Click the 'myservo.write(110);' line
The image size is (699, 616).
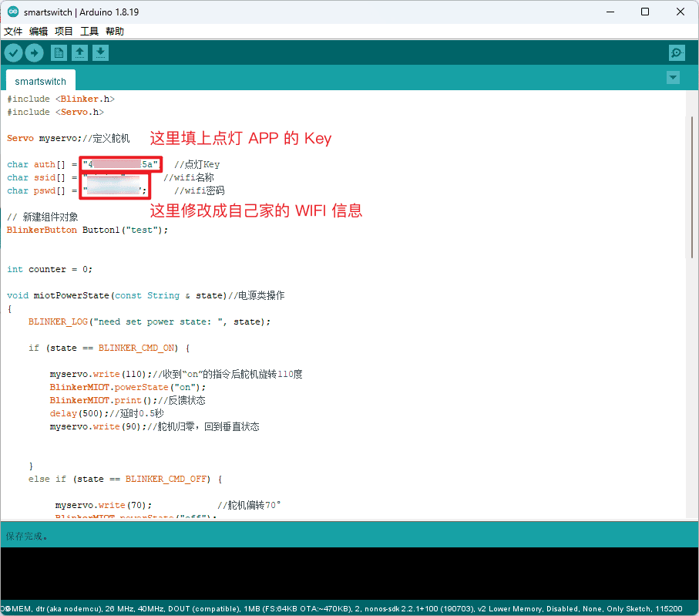coord(176,374)
